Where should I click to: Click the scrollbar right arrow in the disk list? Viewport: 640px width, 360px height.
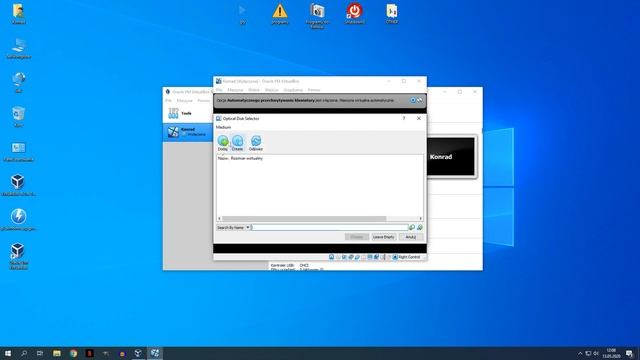click(420, 218)
